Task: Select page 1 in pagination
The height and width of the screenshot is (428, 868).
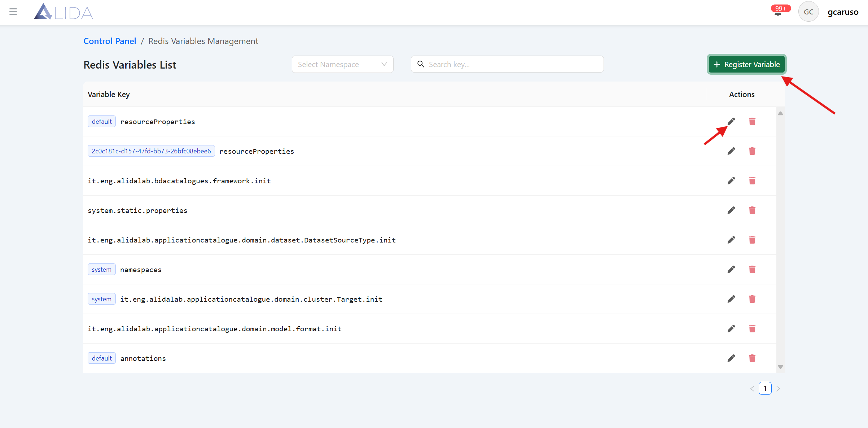Action: (x=765, y=389)
